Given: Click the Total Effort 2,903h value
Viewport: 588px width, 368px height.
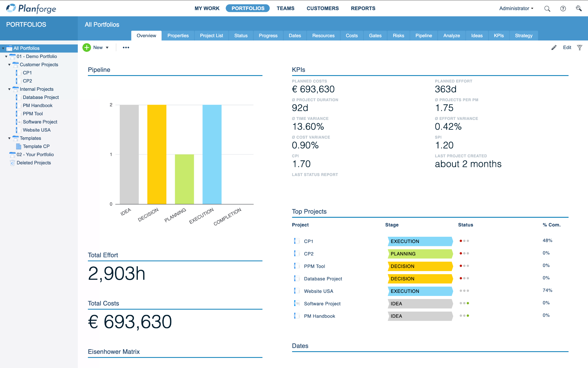Looking at the screenshot, I should click(x=116, y=274).
